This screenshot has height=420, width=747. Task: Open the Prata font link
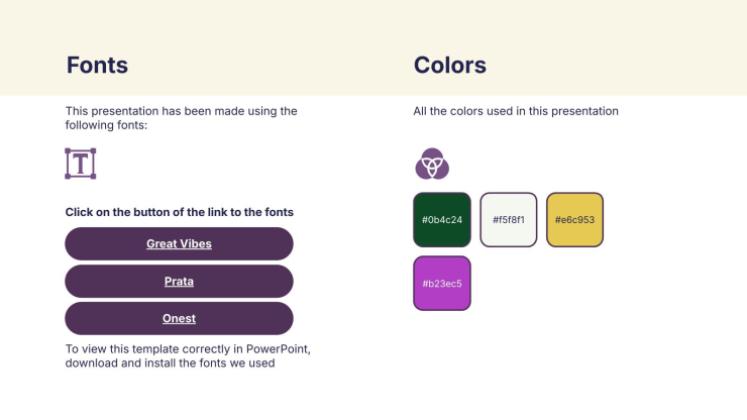click(179, 282)
